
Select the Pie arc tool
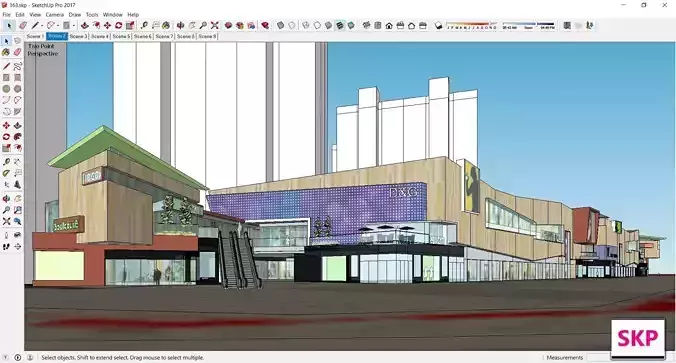[17, 111]
